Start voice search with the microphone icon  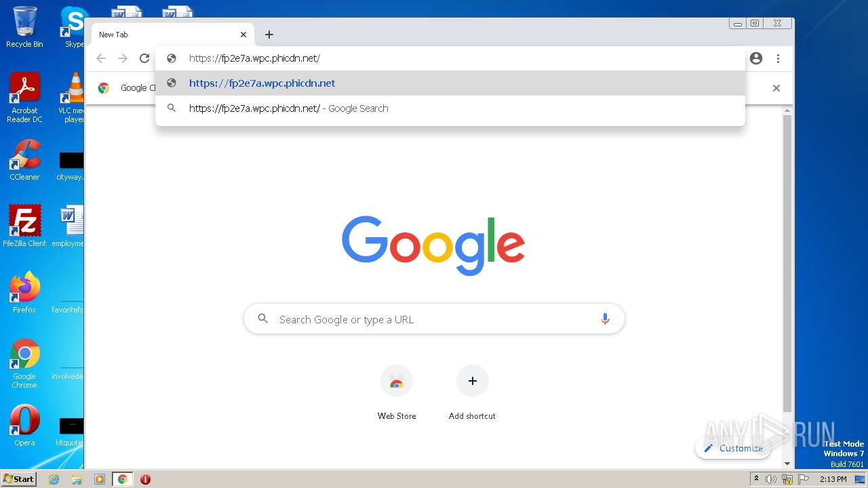pyautogui.click(x=605, y=319)
